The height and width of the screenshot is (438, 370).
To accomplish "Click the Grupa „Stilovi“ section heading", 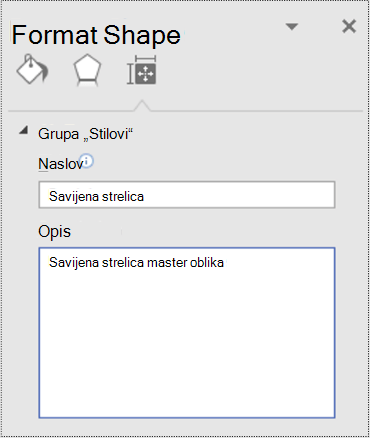I will coord(85,134).
